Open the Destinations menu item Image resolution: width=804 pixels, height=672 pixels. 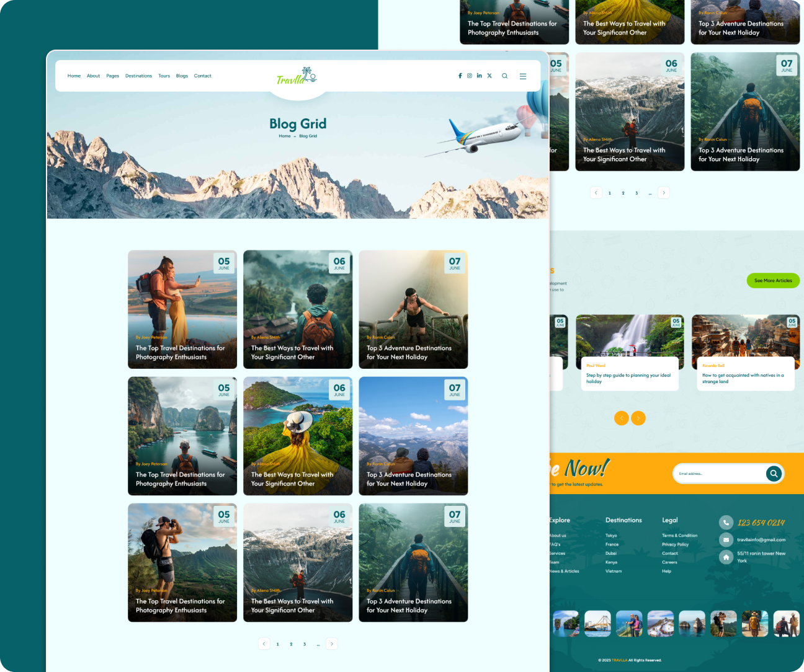click(x=138, y=76)
